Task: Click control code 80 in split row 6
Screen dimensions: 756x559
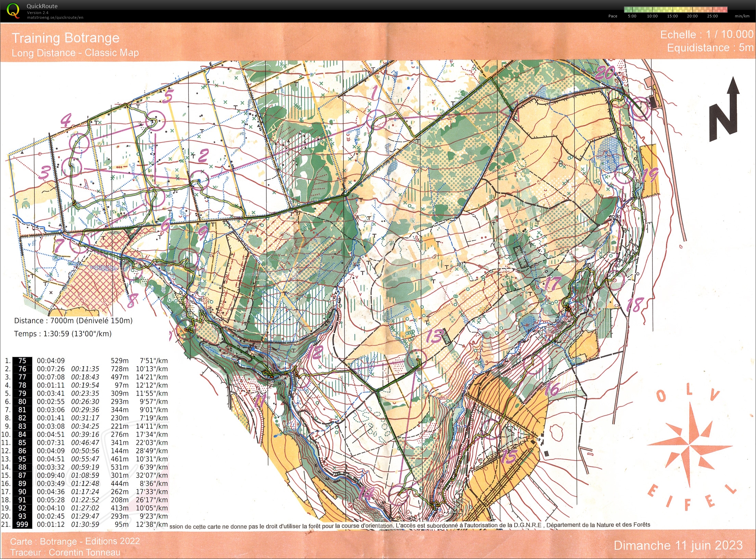Action: (x=22, y=402)
